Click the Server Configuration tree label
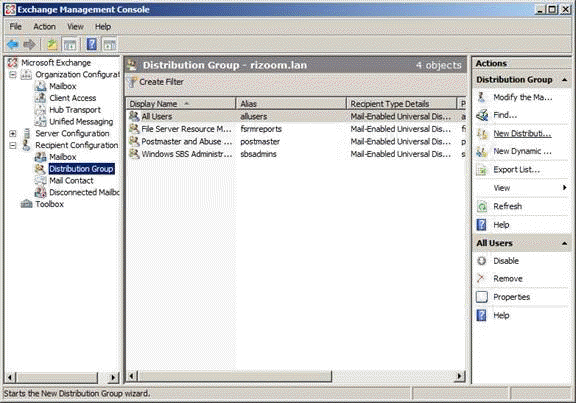This screenshot has height=403, width=576. tap(72, 133)
